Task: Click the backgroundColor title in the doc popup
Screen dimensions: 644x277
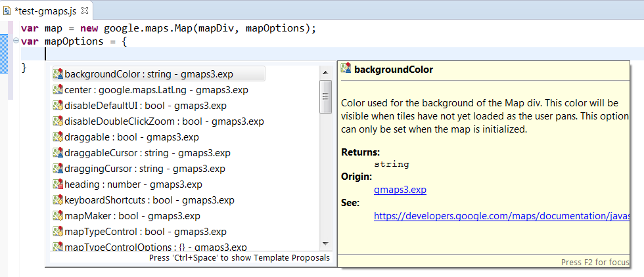Action: (394, 70)
